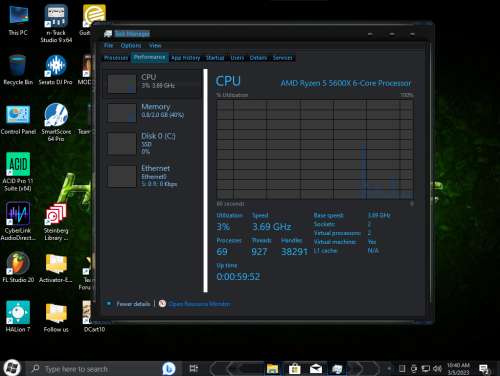Select Task Manager taskbar button
500x376 pixels.
[x=337, y=369]
